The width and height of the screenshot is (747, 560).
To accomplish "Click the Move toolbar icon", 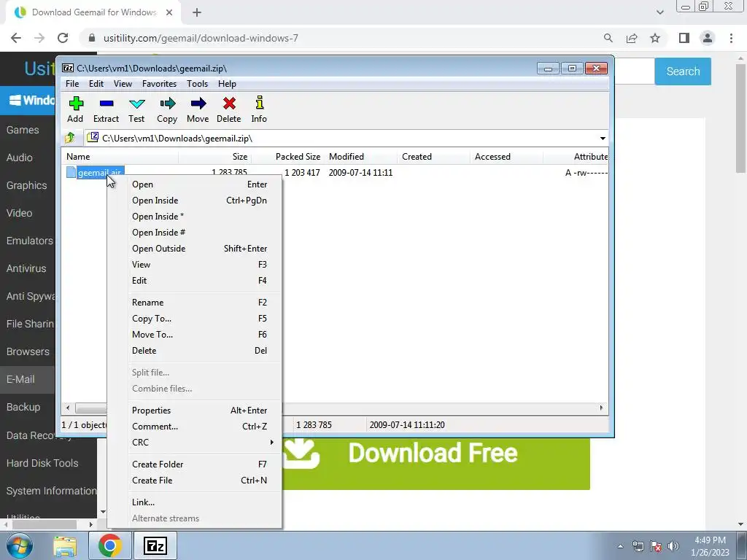I will coord(198,109).
